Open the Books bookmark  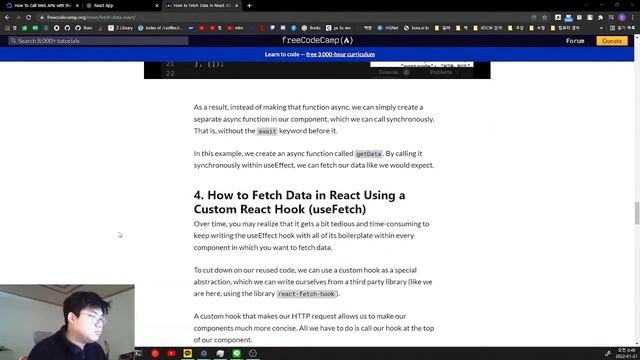pos(311,28)
